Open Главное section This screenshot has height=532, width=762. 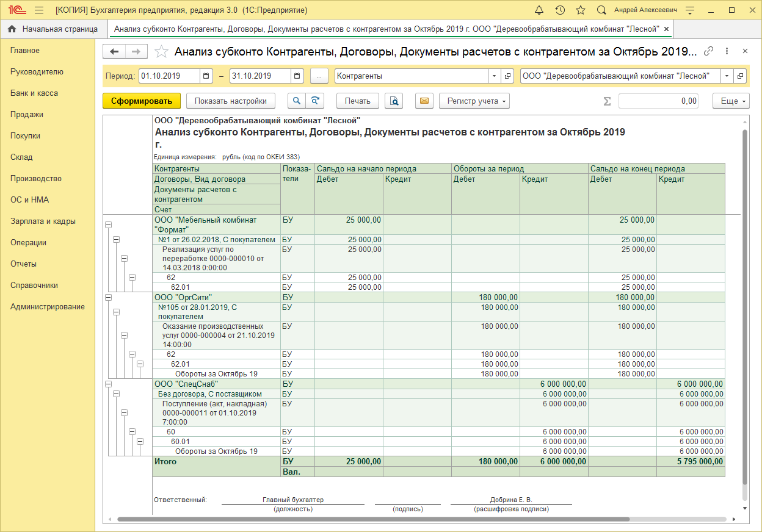[x=25, y=51]
